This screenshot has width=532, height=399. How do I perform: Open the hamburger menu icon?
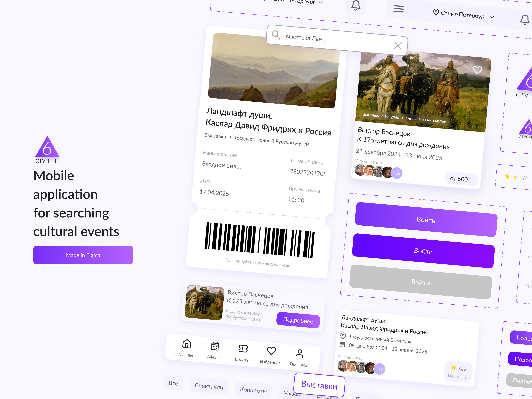coord(399,9)
